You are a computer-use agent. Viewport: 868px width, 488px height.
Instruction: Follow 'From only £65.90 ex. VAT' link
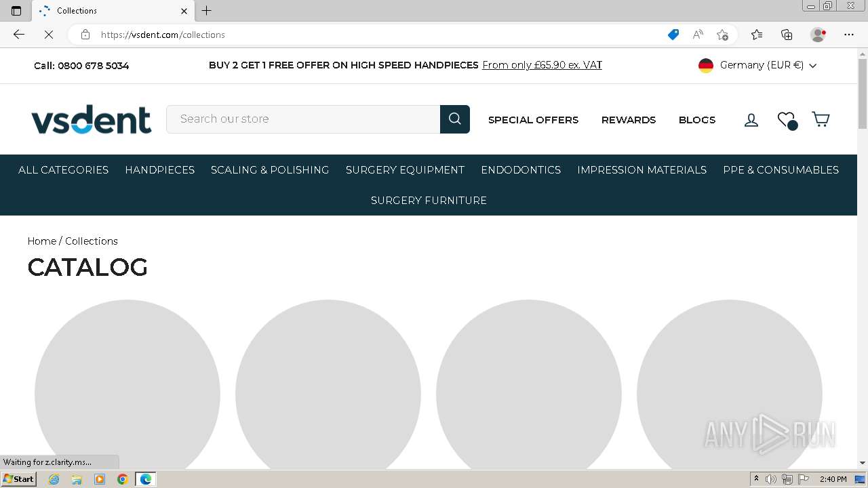[542, 65]
